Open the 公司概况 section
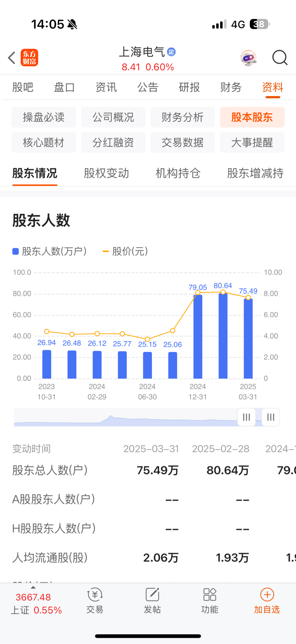This screenshot has height=644, width=296. [113, 117]
